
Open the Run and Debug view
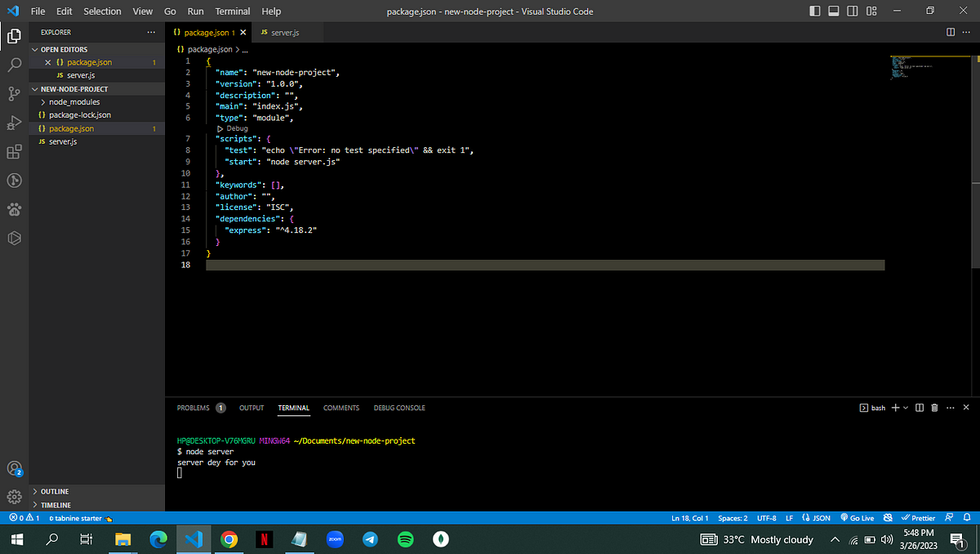click(x=14, y=123)
